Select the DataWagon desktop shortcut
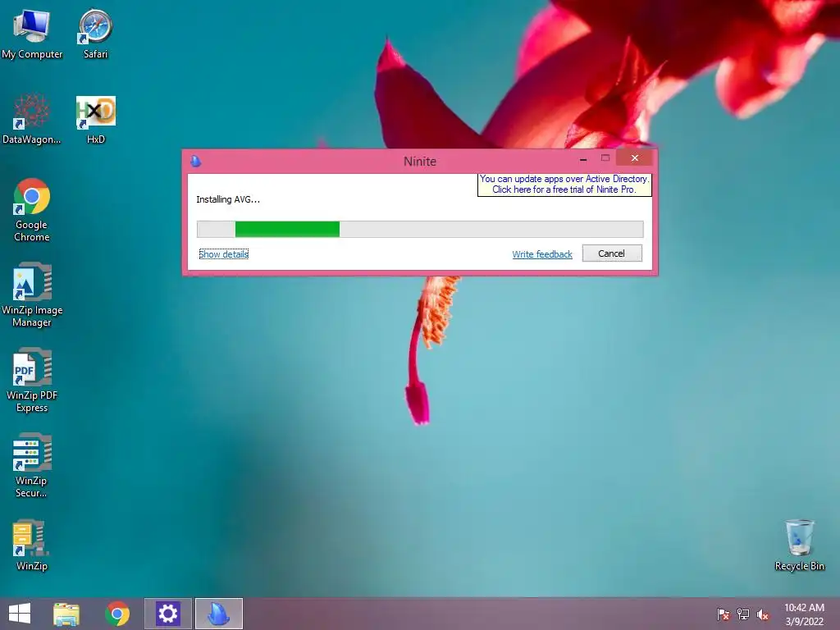 pyautogui.click(x=32, y=118)
